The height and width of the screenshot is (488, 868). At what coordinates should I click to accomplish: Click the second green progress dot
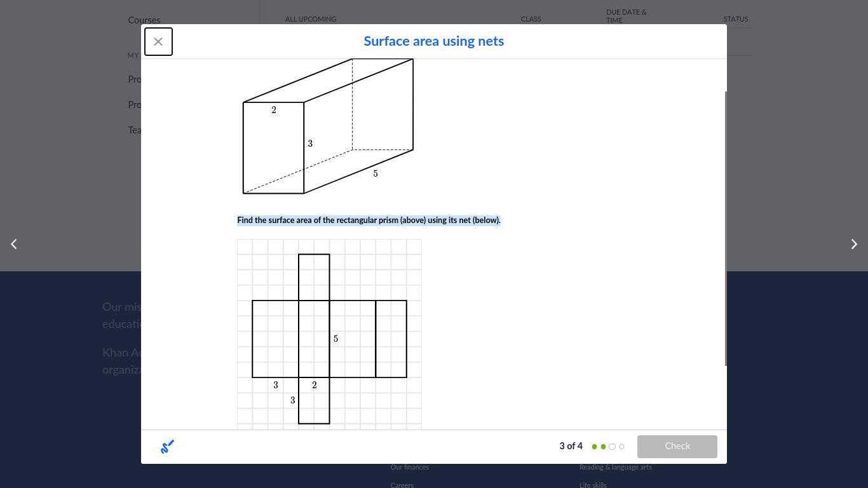[603, 447]
